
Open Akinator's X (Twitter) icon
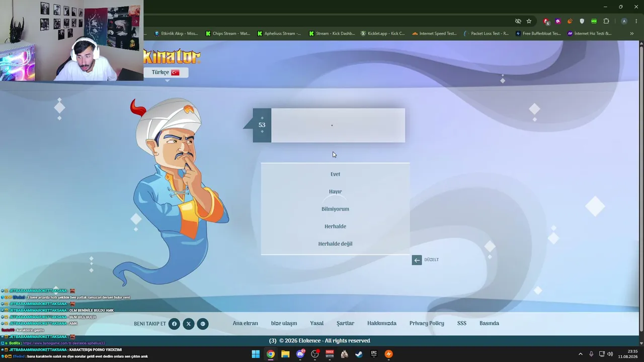[x=188, y=324]
